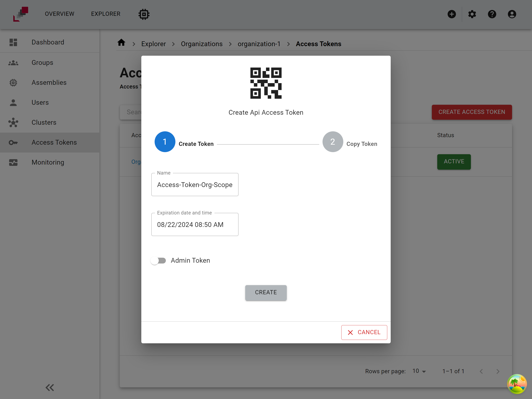The image size is (532, 399).
Task: Click the Monitoring heartbeat icon
Action: 13,163
